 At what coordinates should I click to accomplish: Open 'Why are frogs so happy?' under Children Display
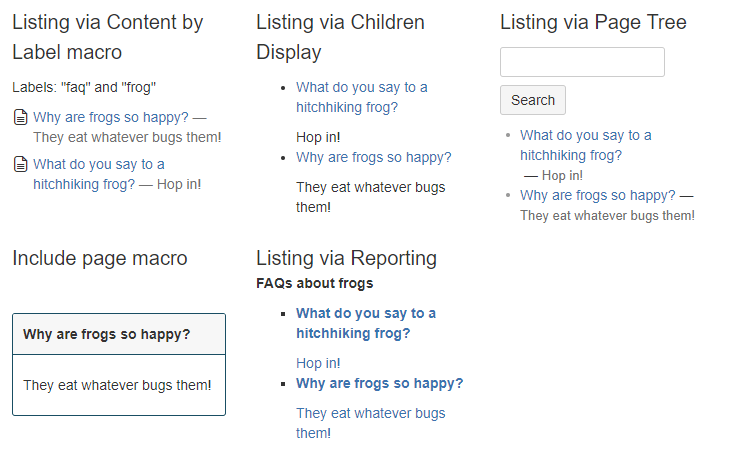(x=374, y=157)
